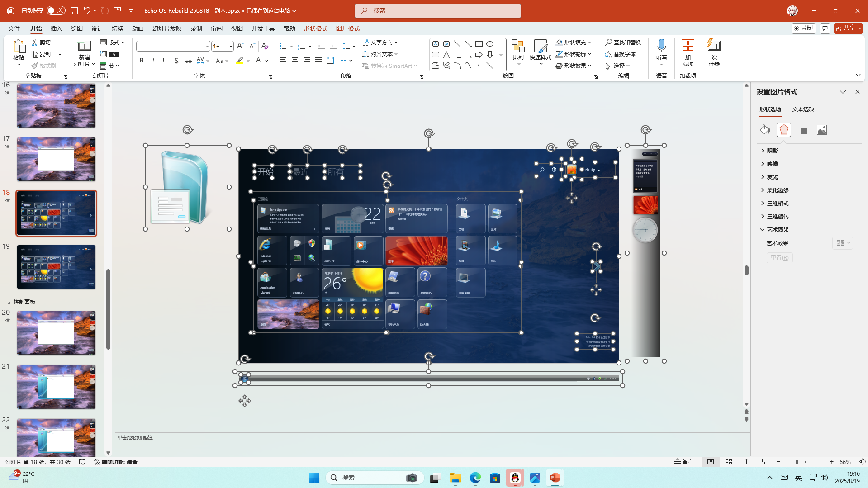Select slide 19 thumbnail
Viewport: 868px width, 488px height.
tap(57, 267)
